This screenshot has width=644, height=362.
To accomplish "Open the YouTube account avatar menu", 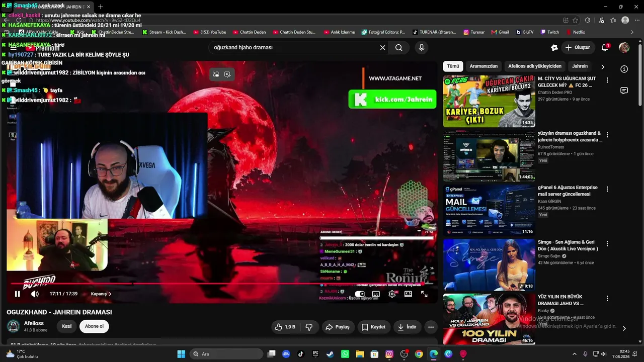I will [624, 47].
